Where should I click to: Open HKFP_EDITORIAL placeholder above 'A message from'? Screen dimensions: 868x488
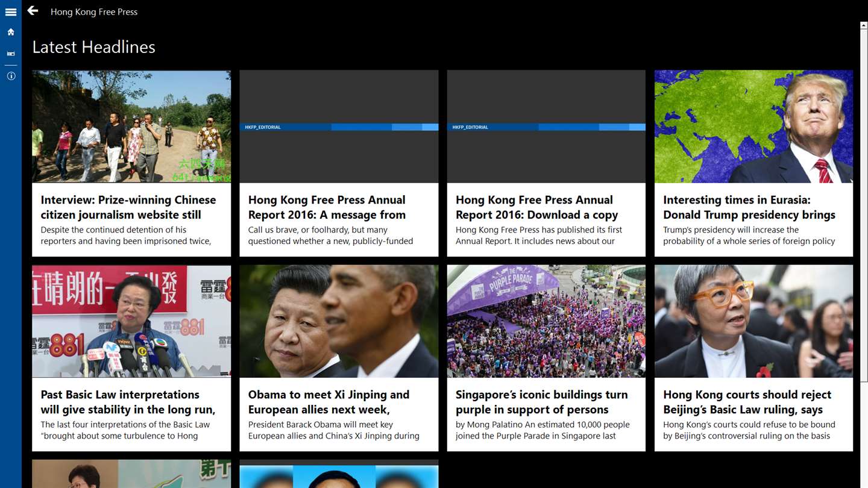339,127
